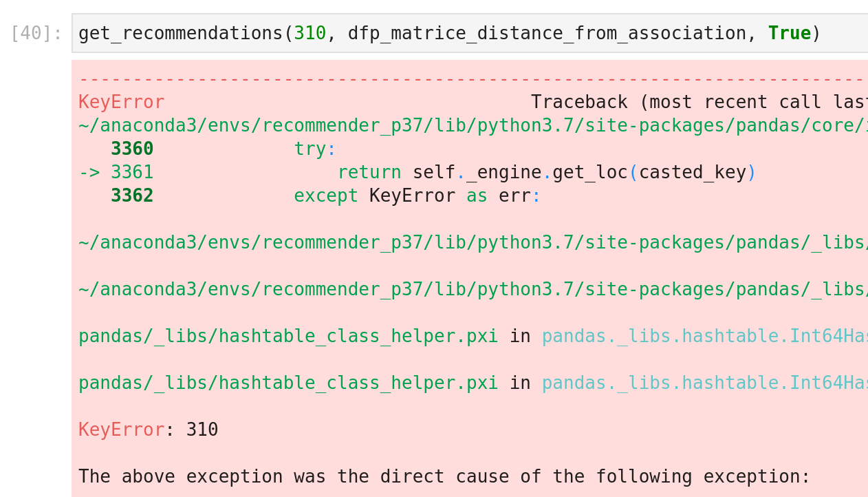Click the second anaconda3 pandas/_libs path line
The height and width of the screenshot is (497, 868).
[473, 290]
